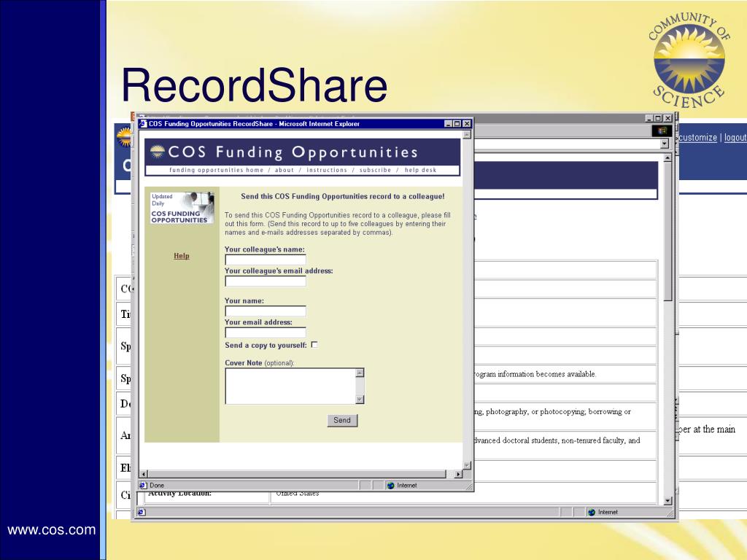
Task: Click the 'COS Funding Opportunities' sidebar thumbnail
Action: pyautogui.click(x=182, y=208)
